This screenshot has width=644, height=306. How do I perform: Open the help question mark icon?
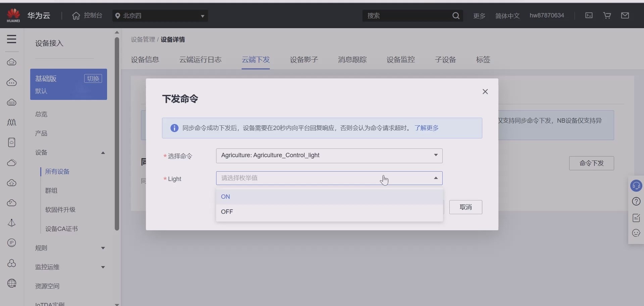(636, 201)
